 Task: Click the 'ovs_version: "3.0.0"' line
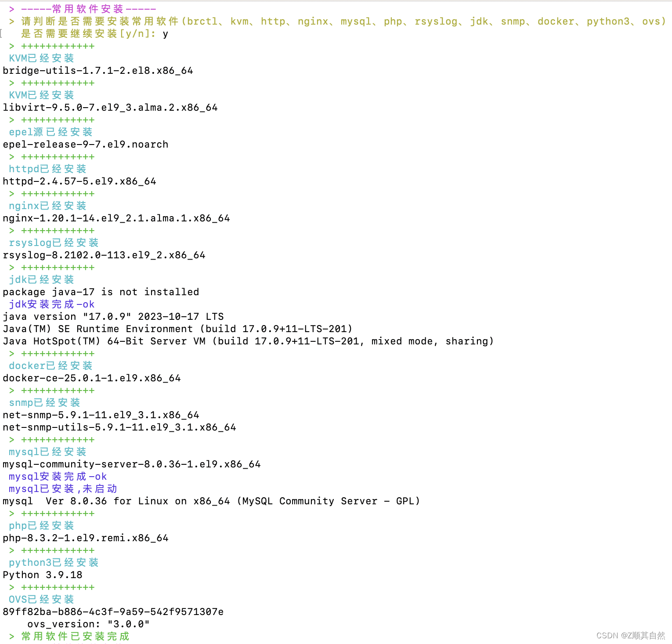coord(88,624)
